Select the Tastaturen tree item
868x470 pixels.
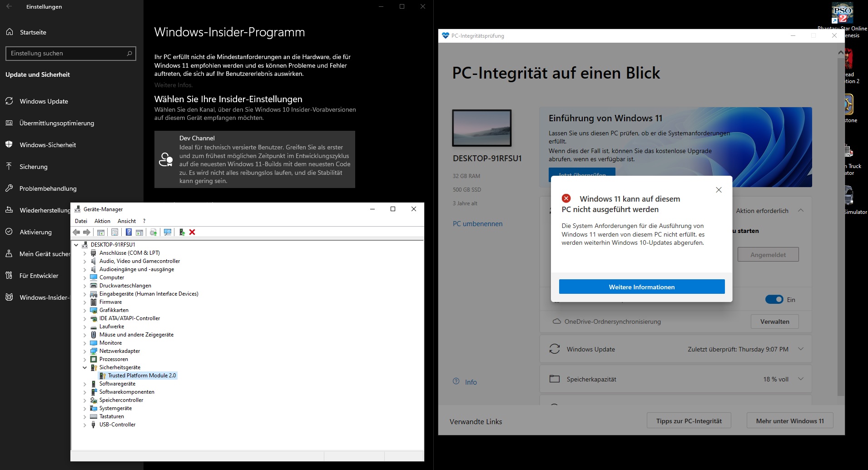click(111, 416)
